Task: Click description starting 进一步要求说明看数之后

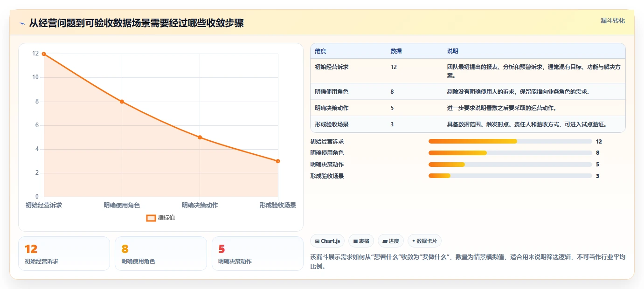Action: coord(501,108)
